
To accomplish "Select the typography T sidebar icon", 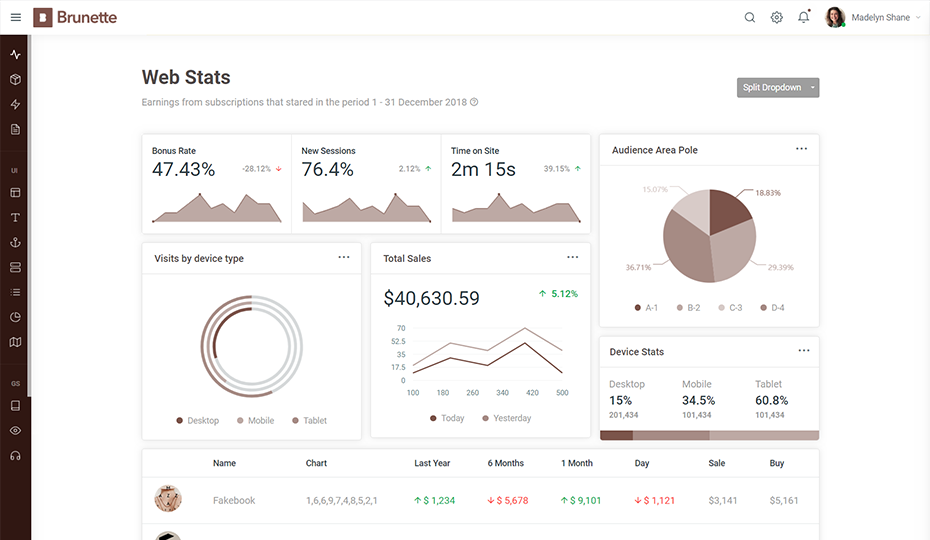I will tap(15, 217).
